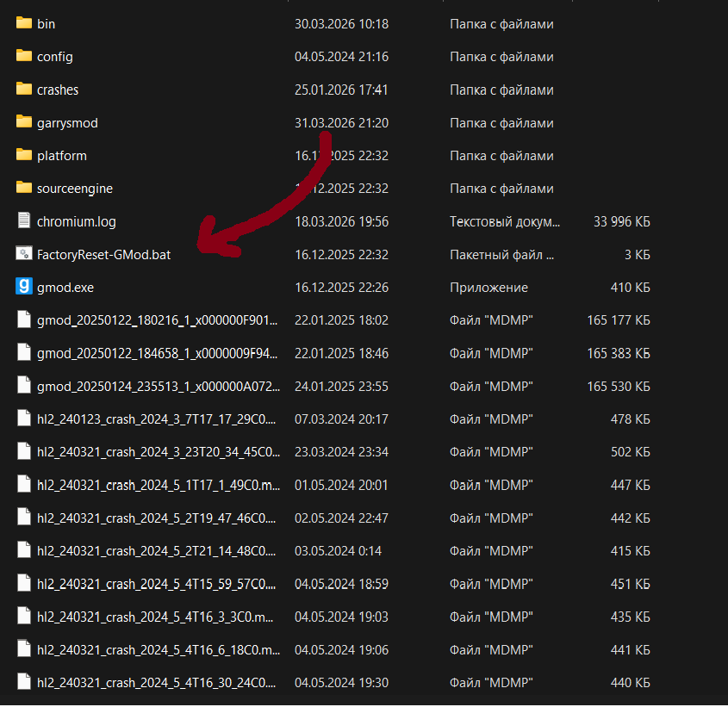Image resolution: width=728 pixels, height=707 pixels.
Task: Select the gmod_20250122_180216 dump file icon
Action: (x=23, y=319)
